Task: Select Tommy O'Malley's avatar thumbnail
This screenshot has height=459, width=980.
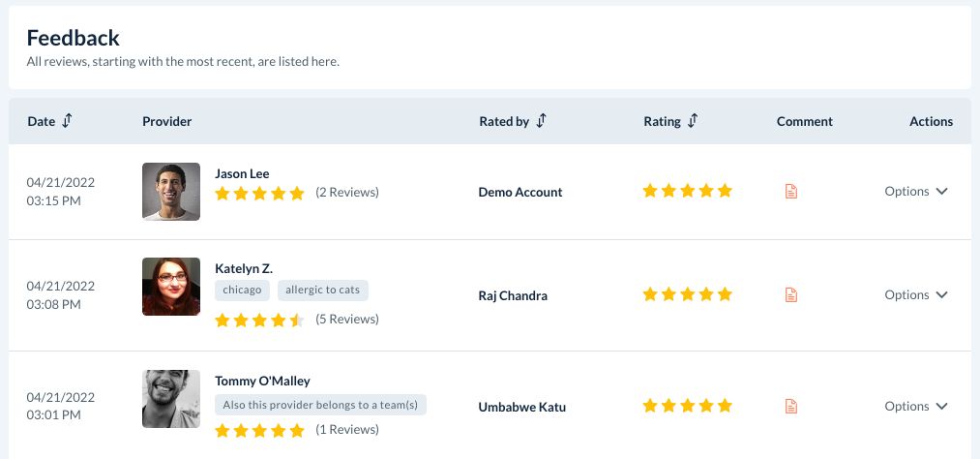Action: (171, 399)
